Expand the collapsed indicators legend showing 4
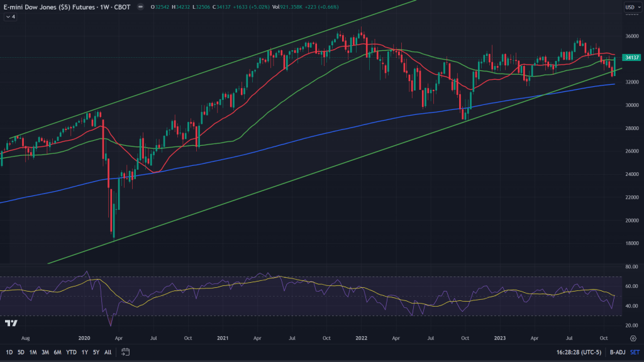 (x=10, y=17)
